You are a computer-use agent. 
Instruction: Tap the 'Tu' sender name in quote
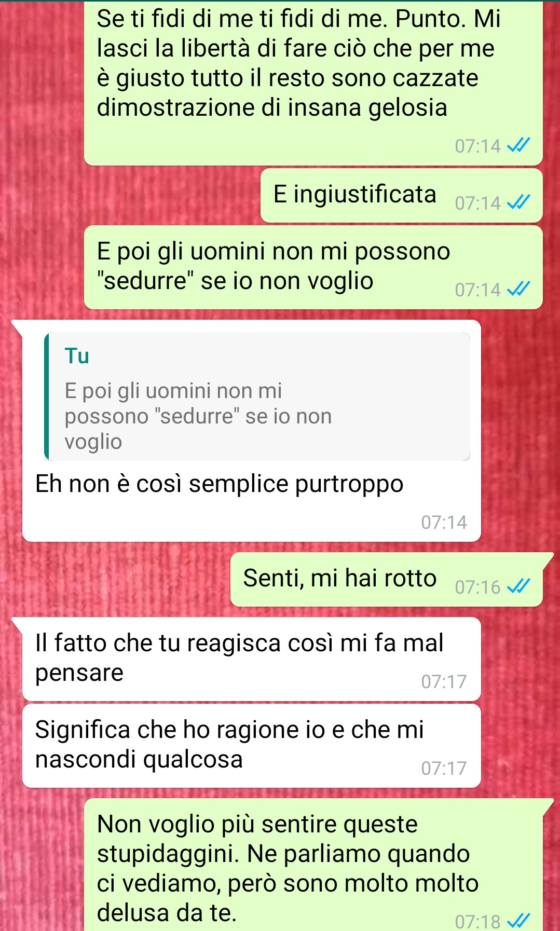77,356
